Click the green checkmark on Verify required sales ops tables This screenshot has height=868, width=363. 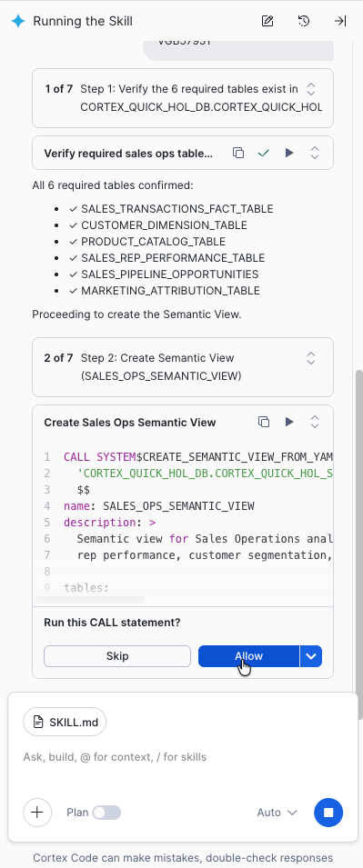263,153
